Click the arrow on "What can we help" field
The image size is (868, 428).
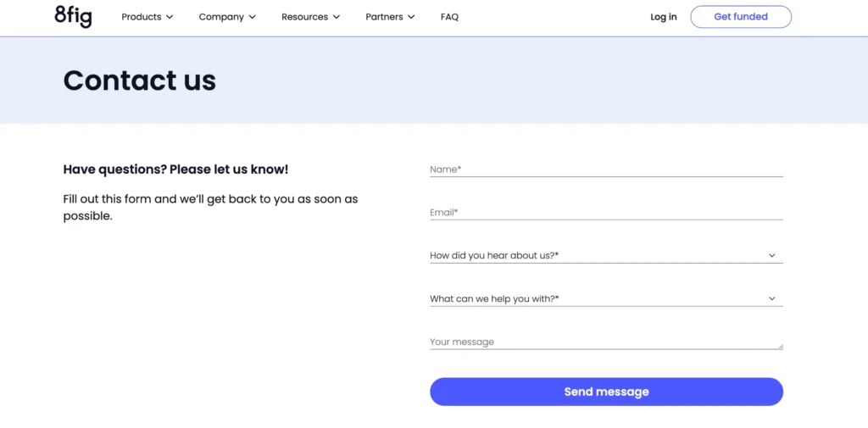[772, 298]
